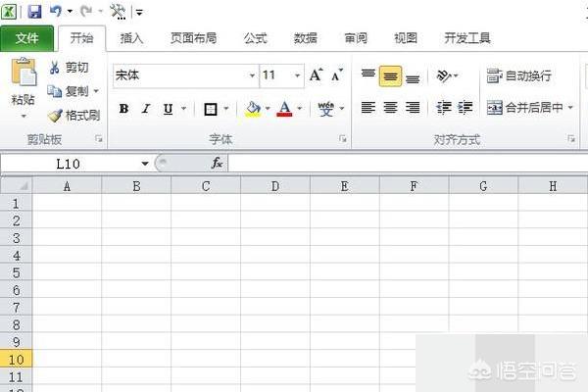The width and height of the screenshot is (588, 392).
Task: Open the font name dropdown (宋体)
Action: tap(252, 75)
